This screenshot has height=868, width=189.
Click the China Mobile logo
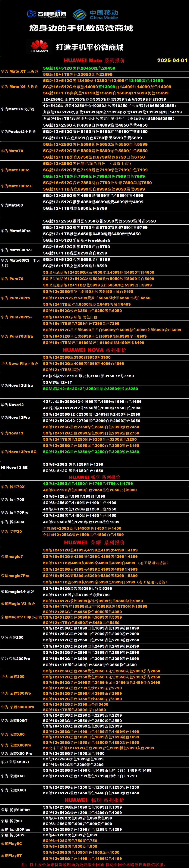[95, 14]
